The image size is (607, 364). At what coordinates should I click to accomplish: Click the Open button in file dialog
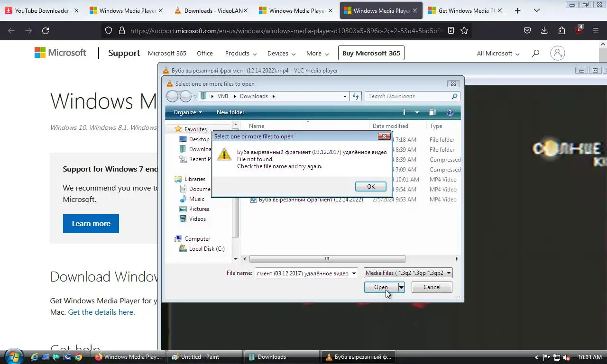[x=381, y=287]
